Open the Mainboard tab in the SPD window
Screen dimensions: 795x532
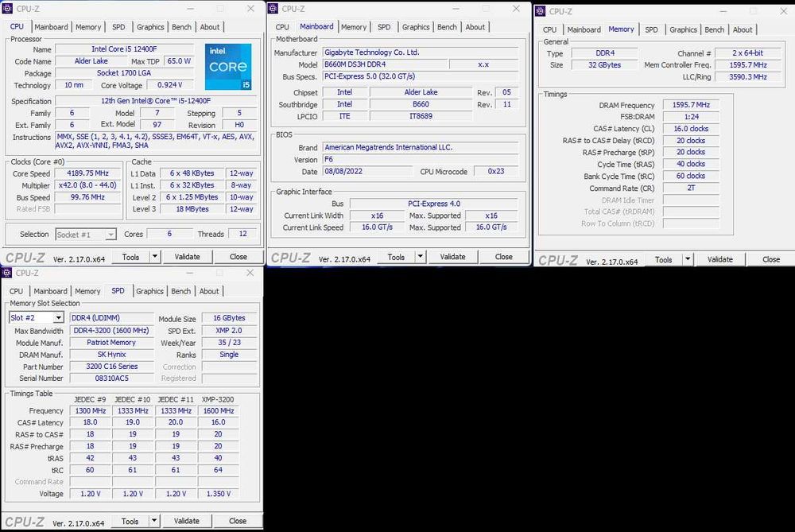[x=50, y=291]
